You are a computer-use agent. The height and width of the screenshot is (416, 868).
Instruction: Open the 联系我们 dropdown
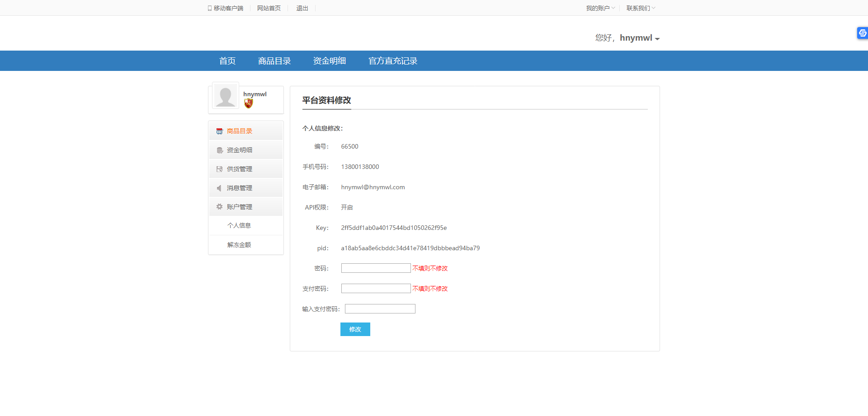(x=641, y=8)
